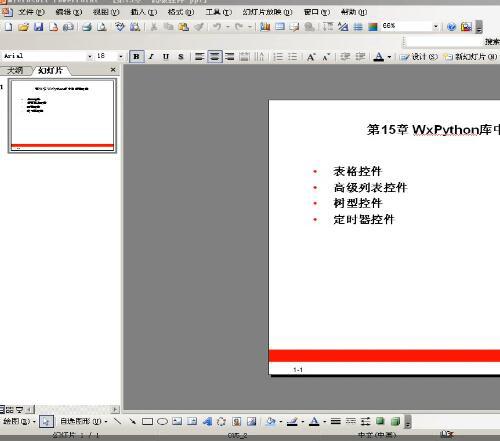Open the 帮助 (Help) menu
500x441 pixels.
pos(354,12)
